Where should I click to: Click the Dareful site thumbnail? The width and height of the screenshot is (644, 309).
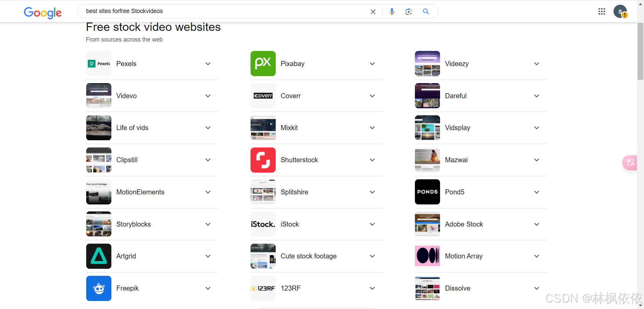point(427,96)
